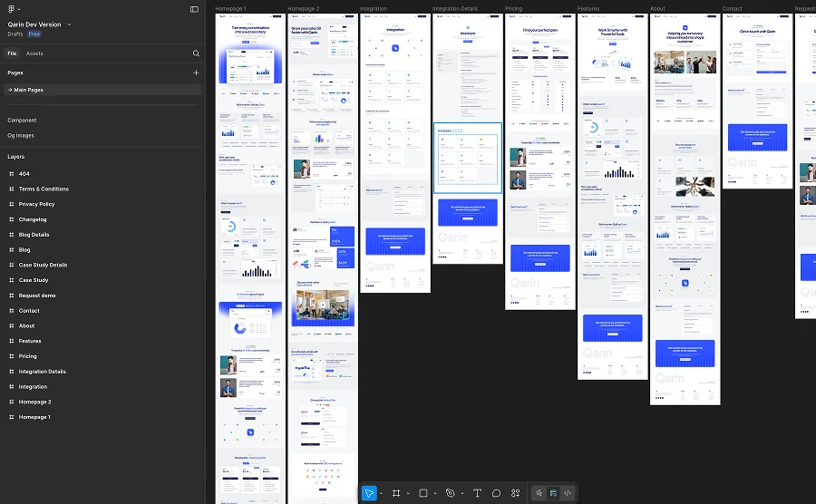This screenshot has width=816, height=504.
Task: Select the Move tool in bottom toolbar
Action: [x=369, y=493]
